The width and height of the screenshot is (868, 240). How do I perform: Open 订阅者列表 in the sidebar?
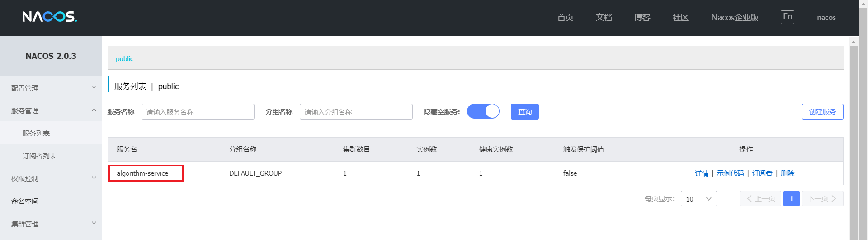coord(39,156)
